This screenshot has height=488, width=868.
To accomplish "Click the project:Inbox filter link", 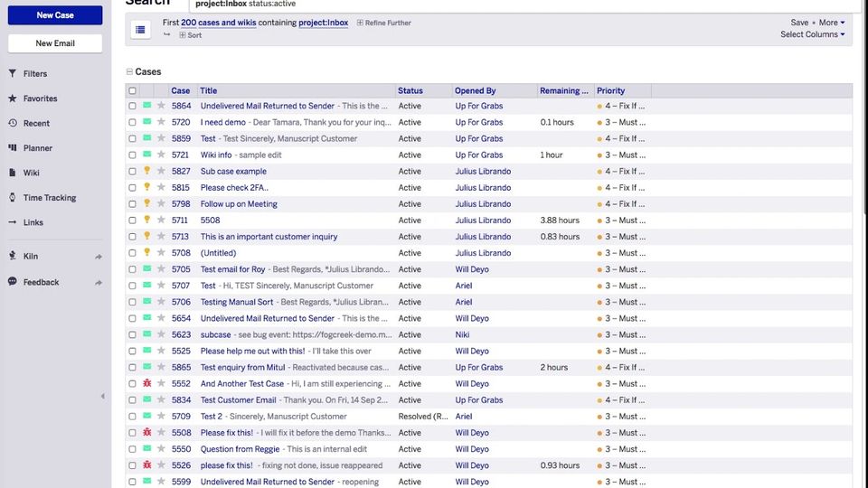I will click(x=324, y=23).
